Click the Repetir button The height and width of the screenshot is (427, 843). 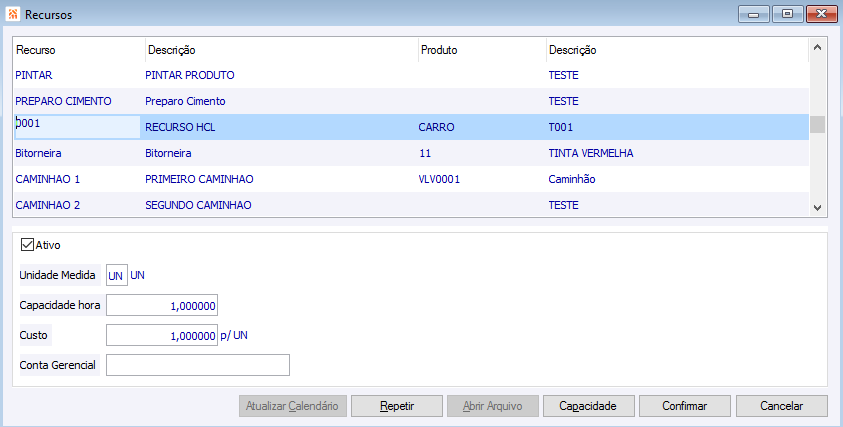(x=397, y=406)
